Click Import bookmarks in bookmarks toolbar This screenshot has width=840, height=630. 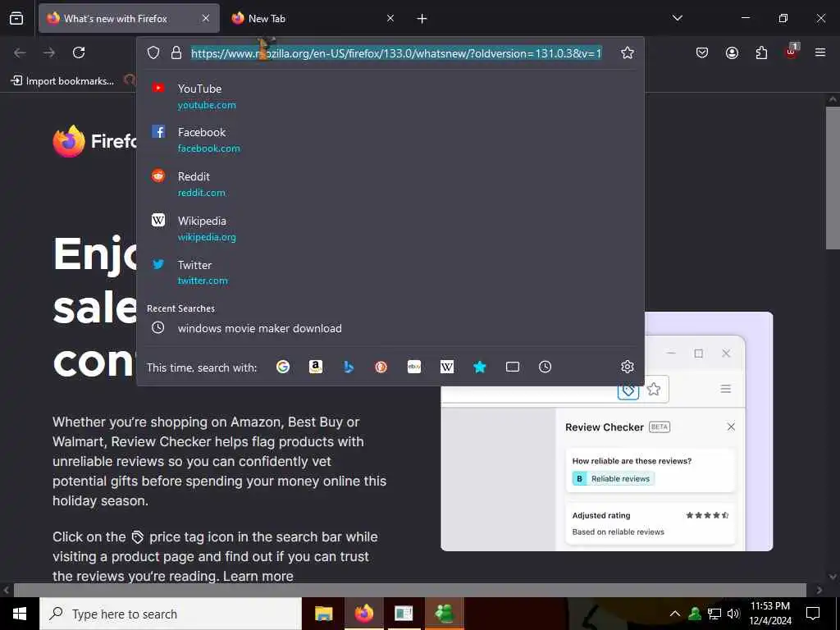[x=62, y=81]
